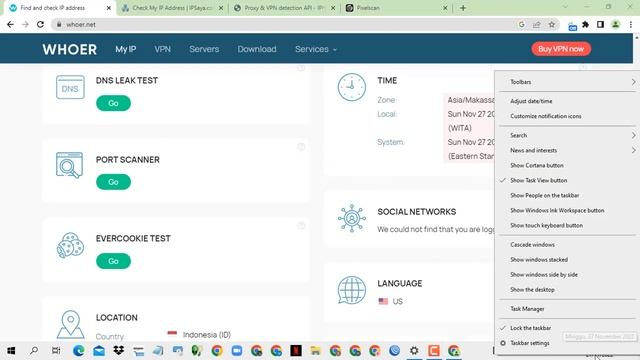Screen dimensions: 640x360
Task: Open the Services dropdown in navbar
Action: click(x=316, y=49)
